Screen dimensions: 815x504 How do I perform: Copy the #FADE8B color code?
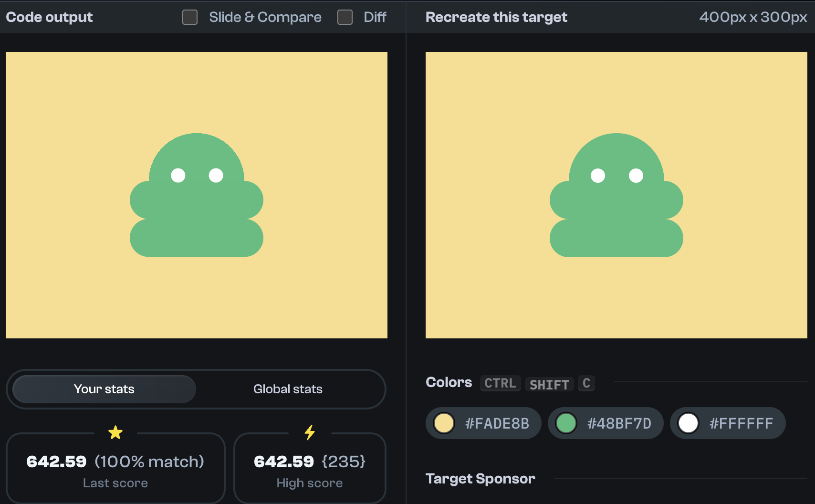(497, 423)
